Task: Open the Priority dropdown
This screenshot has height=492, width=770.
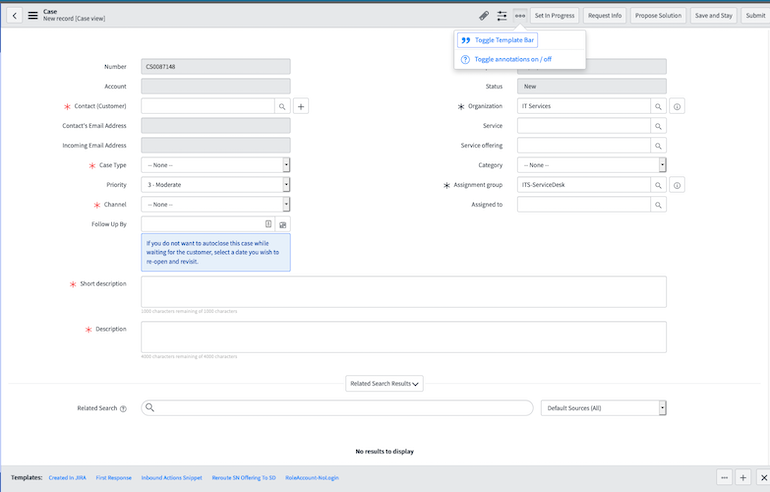Action: (216, 185)
